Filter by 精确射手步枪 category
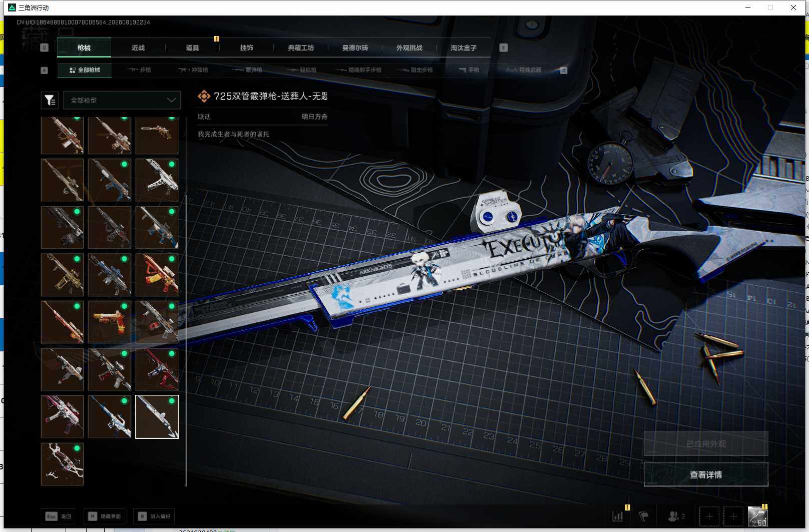Image resolution: width=809 pixels, height=532 pixels. tap(358, 70)
